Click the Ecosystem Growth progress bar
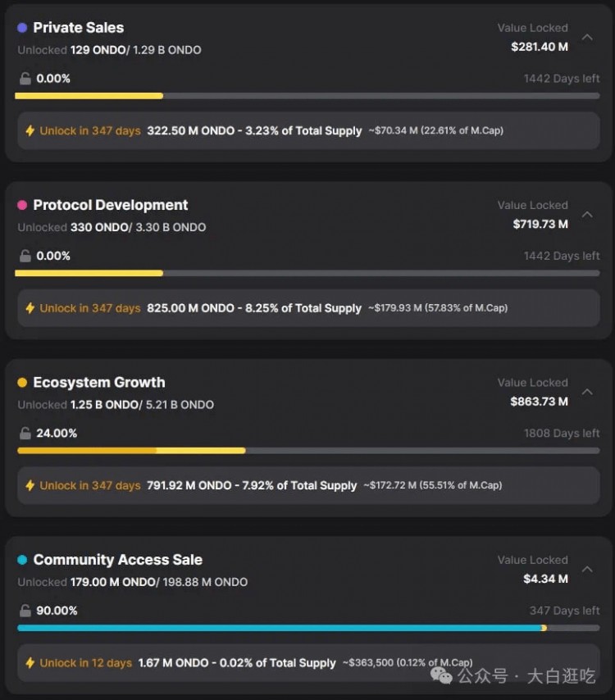Image resolution: width=615 pixels, height=700 pixels. (308, 451)
